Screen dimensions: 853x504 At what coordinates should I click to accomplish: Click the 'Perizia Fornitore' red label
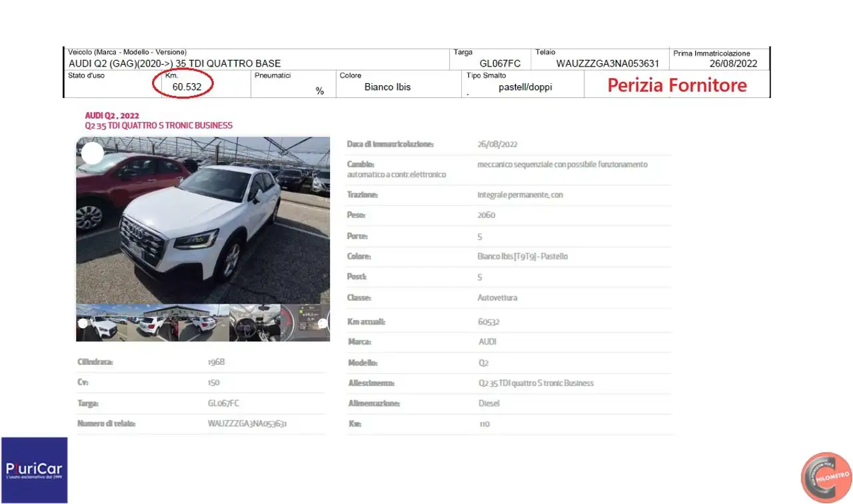click(x=677, y=85)
